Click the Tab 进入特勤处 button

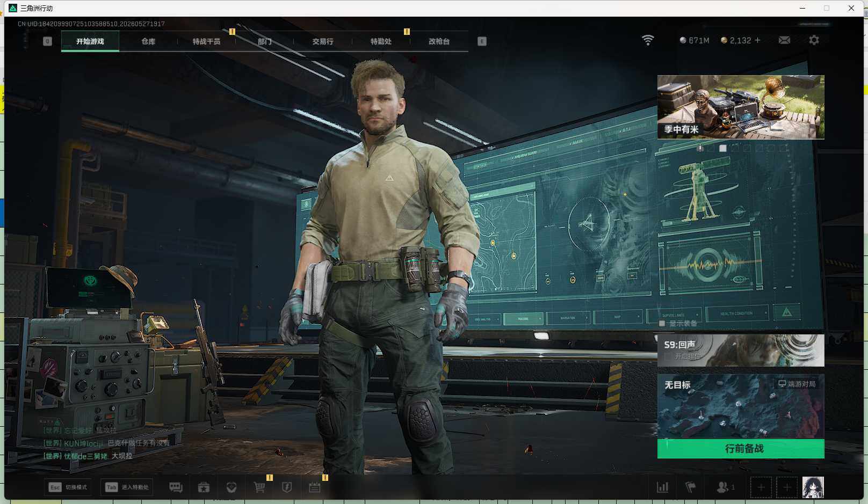tap(127, 487)
